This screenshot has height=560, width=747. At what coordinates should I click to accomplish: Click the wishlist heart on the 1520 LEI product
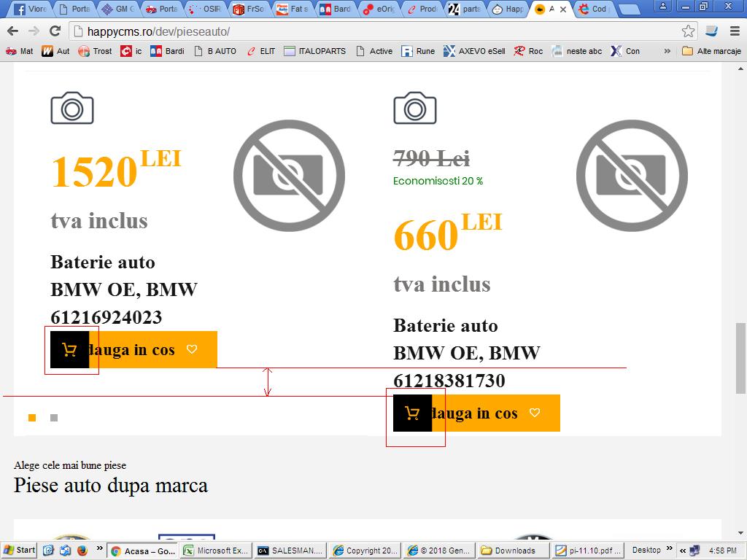pyautogui.click(x=192, y=349)
